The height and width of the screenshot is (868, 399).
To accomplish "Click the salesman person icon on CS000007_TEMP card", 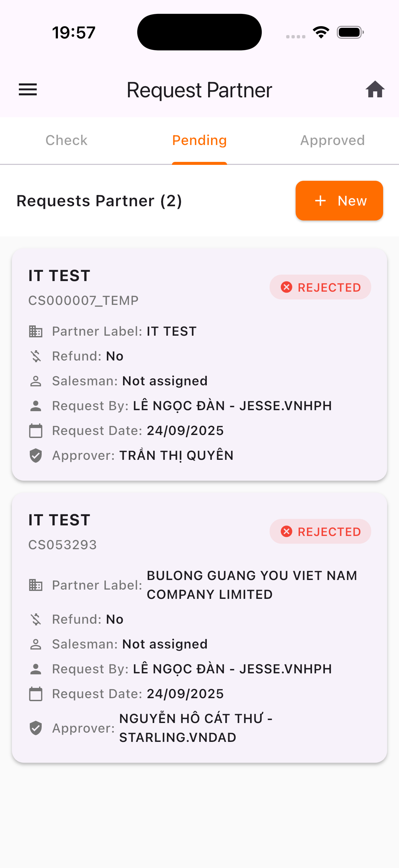I will click(35, 381).
